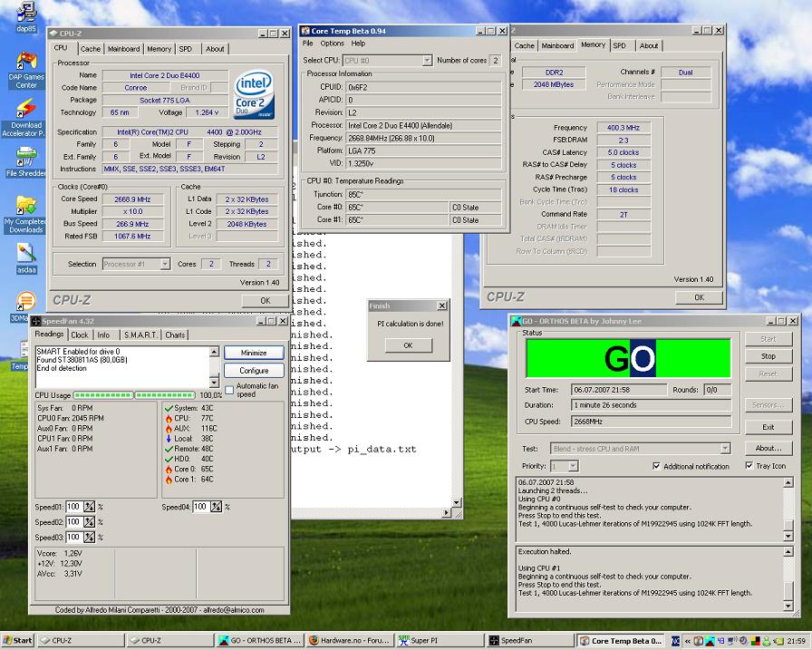Open the File Shredder desktop icon
This screenshot has width=812, height=650.
tap(26, 161)
